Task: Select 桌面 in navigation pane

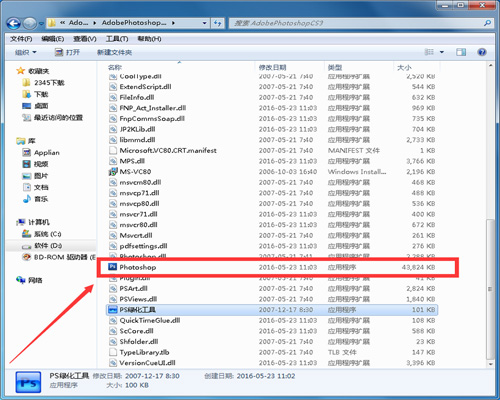Action: click(x=35, y=106)
